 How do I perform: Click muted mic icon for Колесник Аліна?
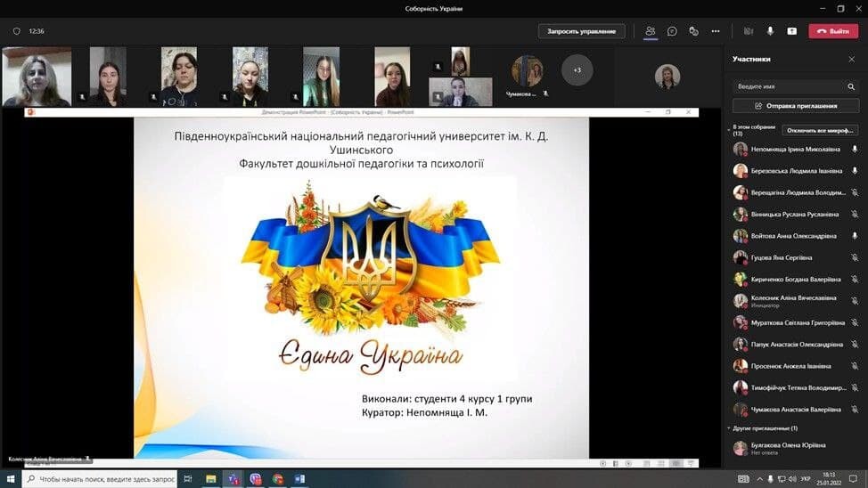(855, 301)
